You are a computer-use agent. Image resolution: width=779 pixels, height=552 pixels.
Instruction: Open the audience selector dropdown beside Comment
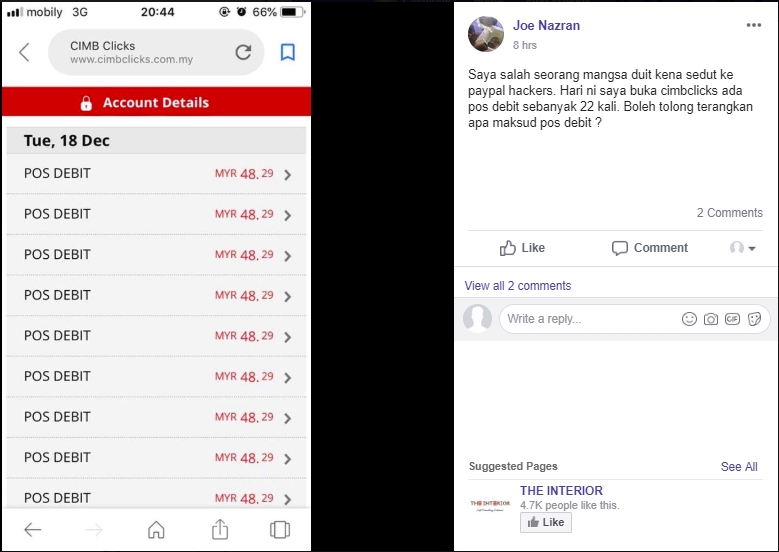coord(742,248)
